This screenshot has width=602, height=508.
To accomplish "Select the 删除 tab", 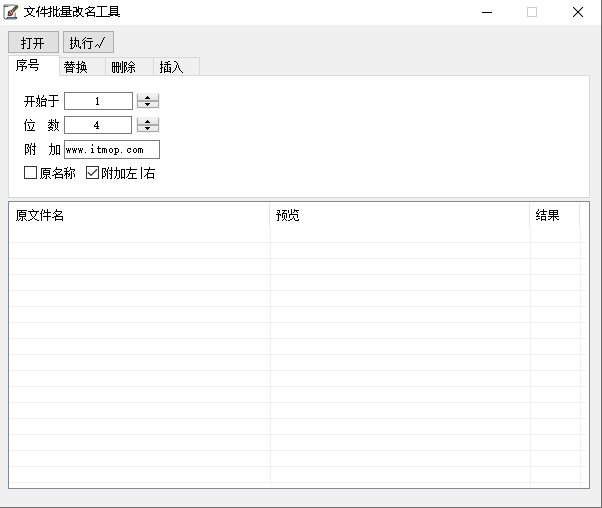I will point(130,67).
